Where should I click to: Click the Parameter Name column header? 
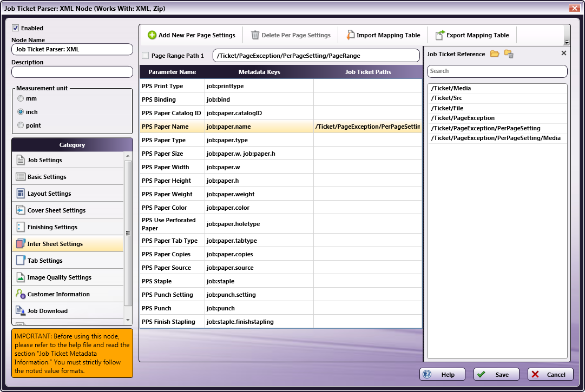coord(173,72)
